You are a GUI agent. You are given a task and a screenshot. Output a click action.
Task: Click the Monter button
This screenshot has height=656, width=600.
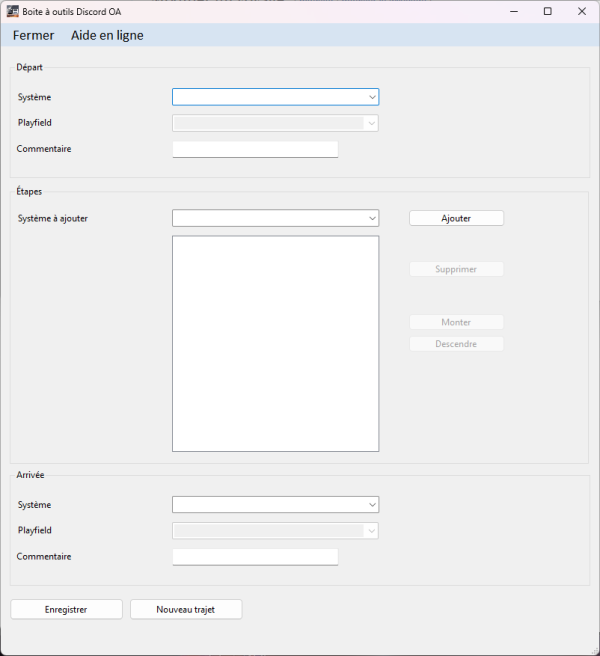coord(456,322)
